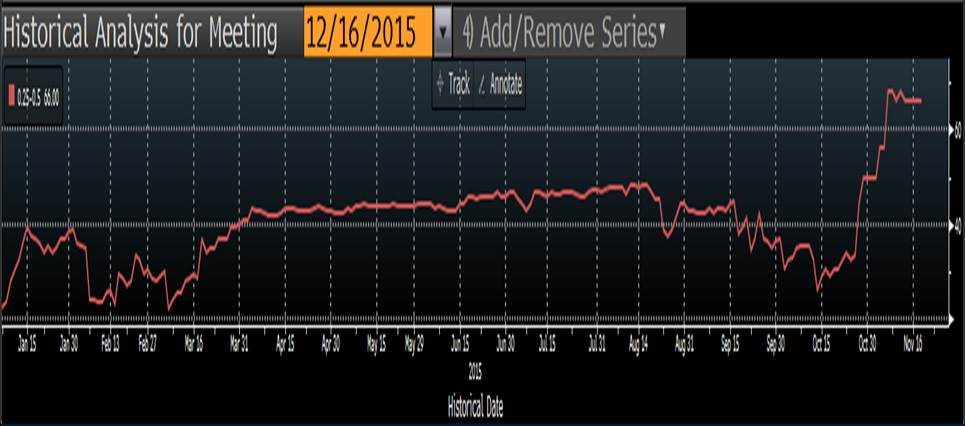This screenshot has width=965, height=426.
Task: Open the meeting date dropdown arrow
Action: coord(443,34)
